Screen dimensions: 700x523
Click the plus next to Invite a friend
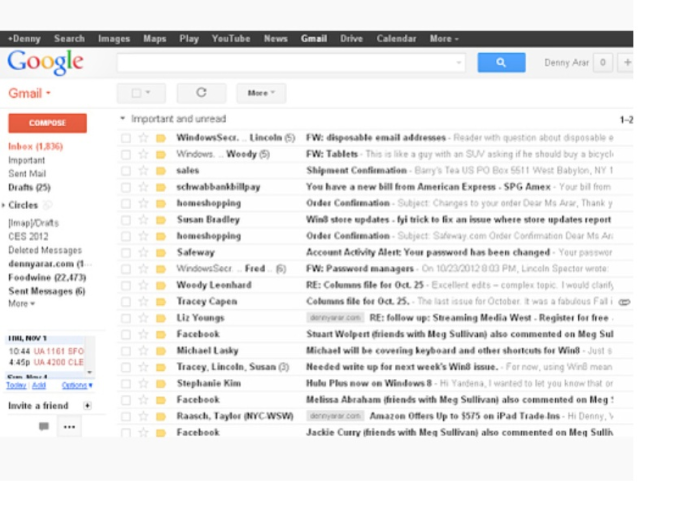tap(88, 406)
